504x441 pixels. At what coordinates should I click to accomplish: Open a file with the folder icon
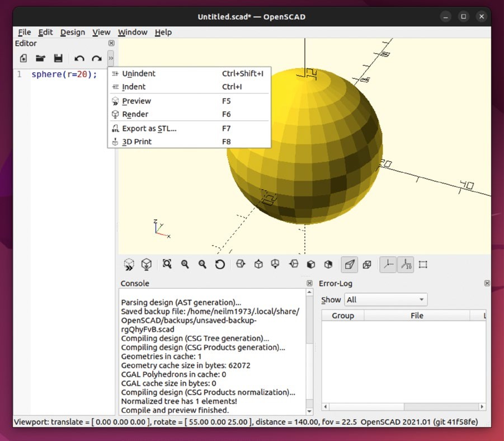click(40, 58)
